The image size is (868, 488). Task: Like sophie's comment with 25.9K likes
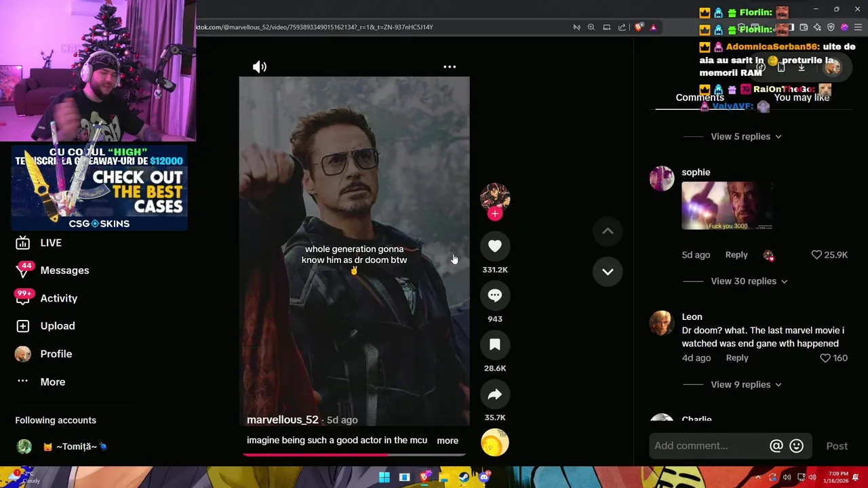816,255
